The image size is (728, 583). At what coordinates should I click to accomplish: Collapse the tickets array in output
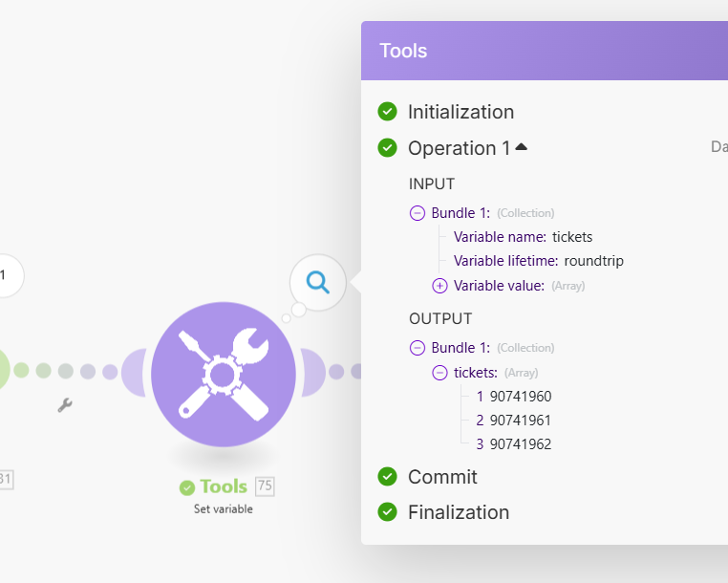(x=439, y=373)
